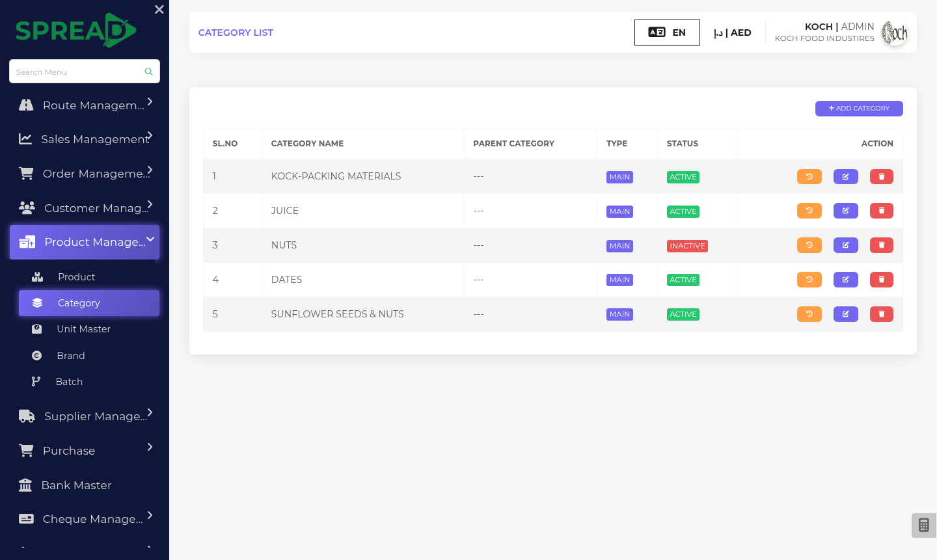The width and height of the screenshot is (937, 560).
Task: Expand the Purchase menu
Action: [x=85, y=450]
